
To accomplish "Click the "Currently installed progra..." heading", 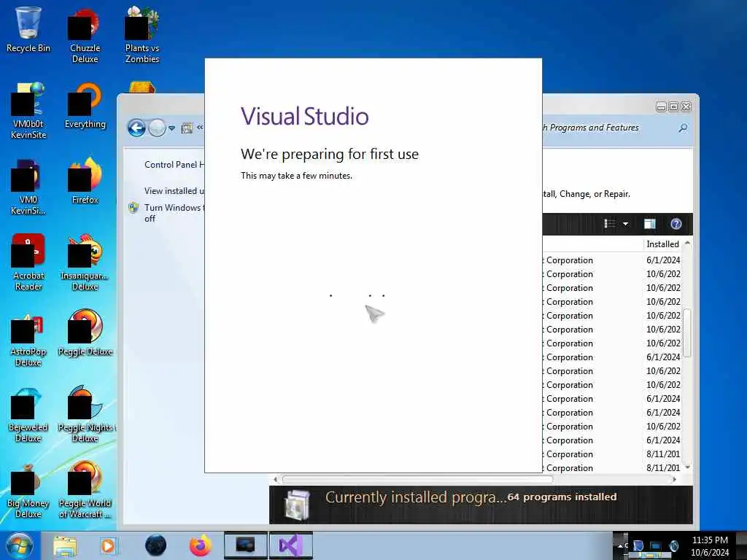I will (416, 497).
